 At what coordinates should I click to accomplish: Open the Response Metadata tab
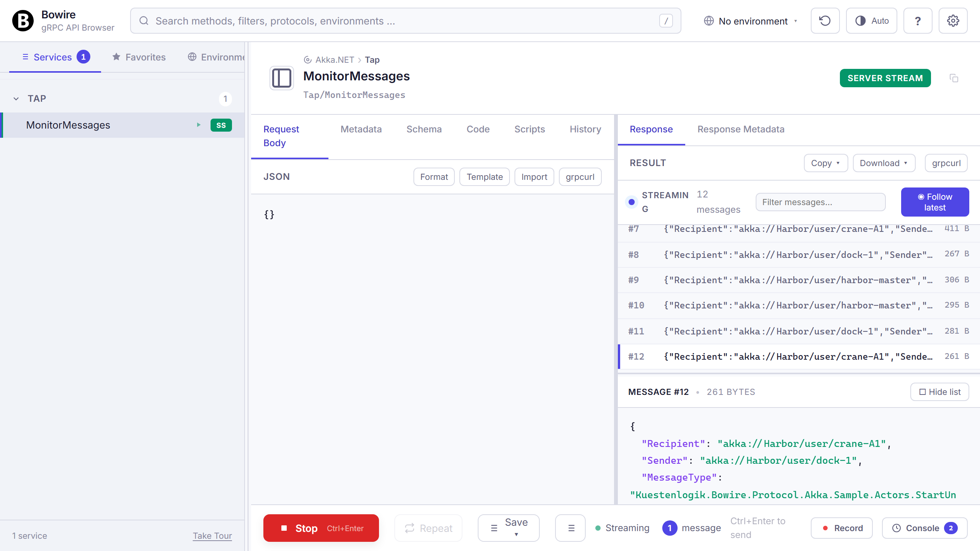(x=741, y=129)
